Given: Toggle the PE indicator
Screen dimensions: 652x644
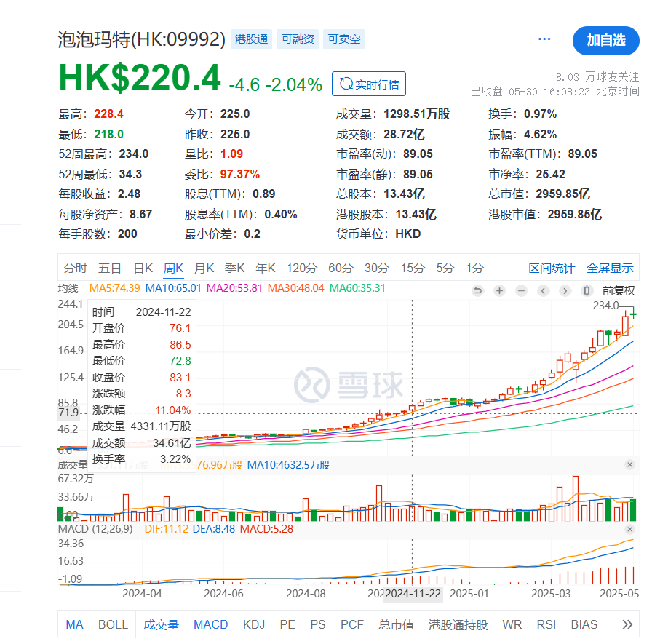Looking at the screenshot, I should (x=287, y=624).
